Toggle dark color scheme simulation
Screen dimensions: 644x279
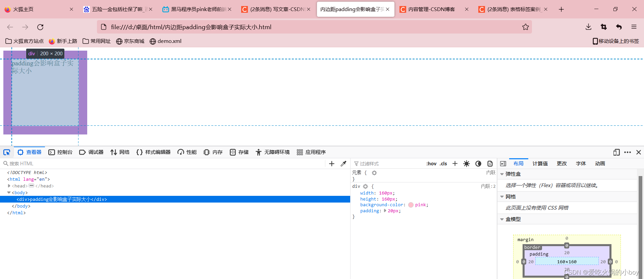tap(478, 164)
